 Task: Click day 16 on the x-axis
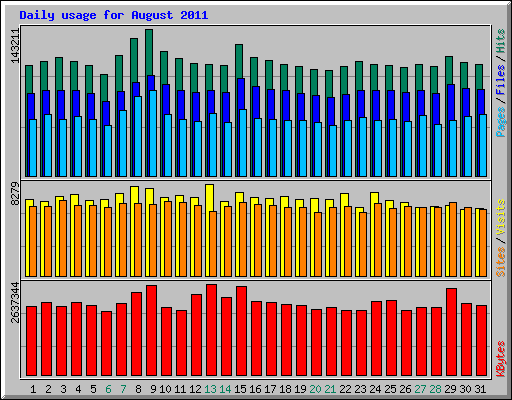255,389
